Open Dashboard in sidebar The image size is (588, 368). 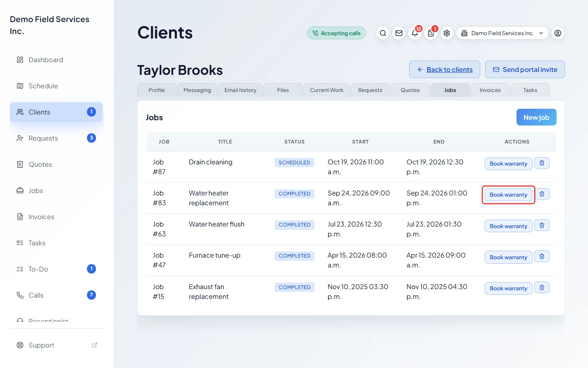point(56,60)
